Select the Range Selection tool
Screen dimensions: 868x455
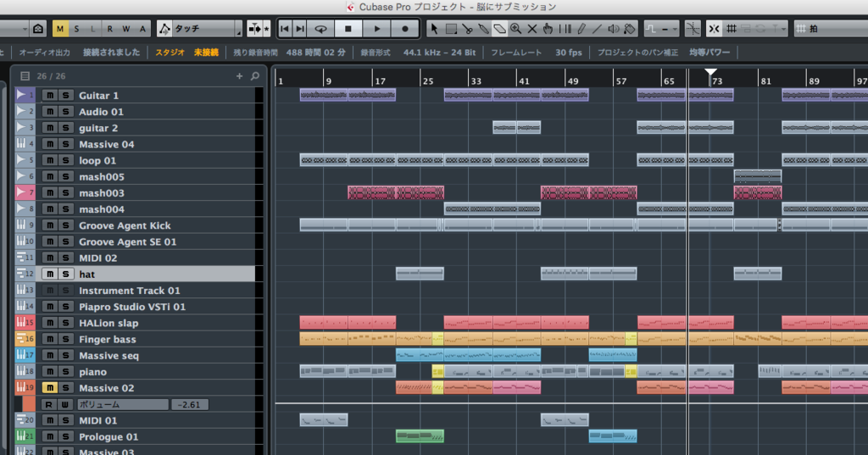451,29
